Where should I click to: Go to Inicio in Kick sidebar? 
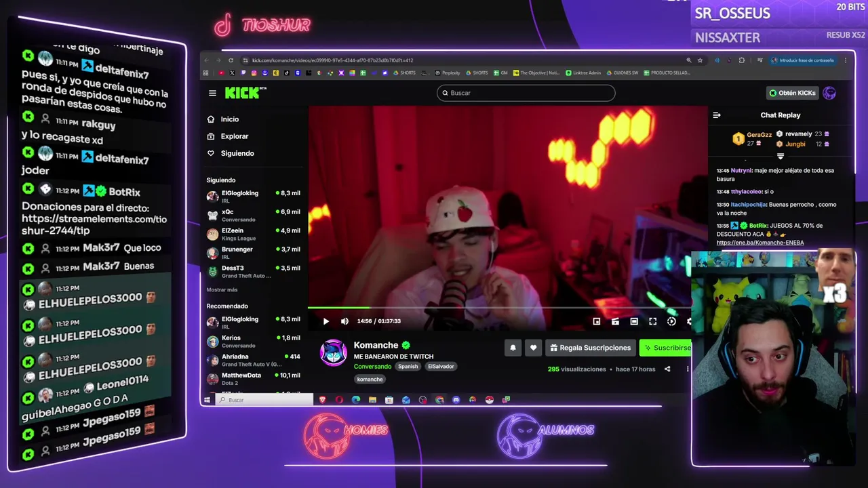224,119
